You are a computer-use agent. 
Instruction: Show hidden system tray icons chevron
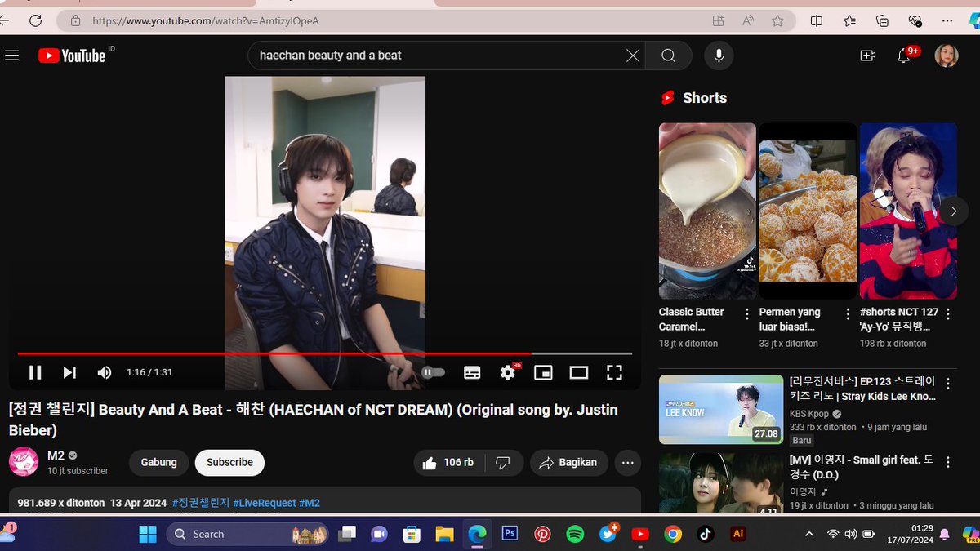(809, 534)
